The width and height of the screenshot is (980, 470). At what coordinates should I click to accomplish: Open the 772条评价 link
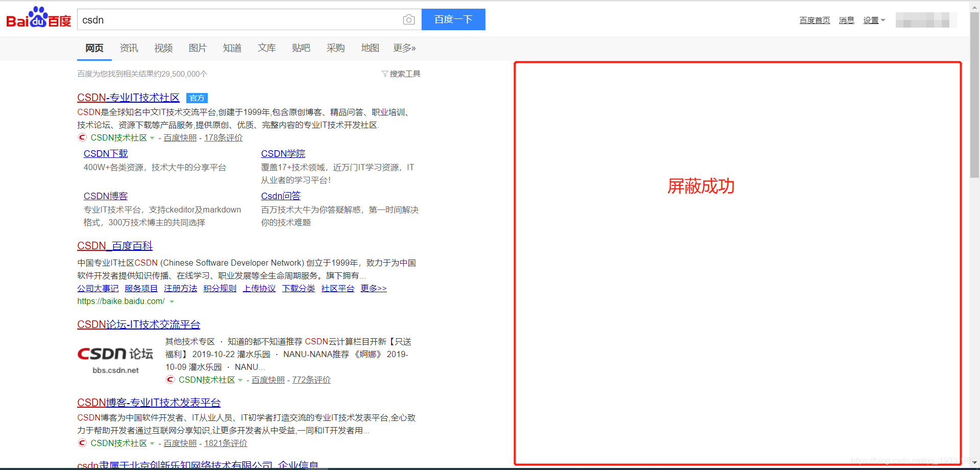pos(311,380)
